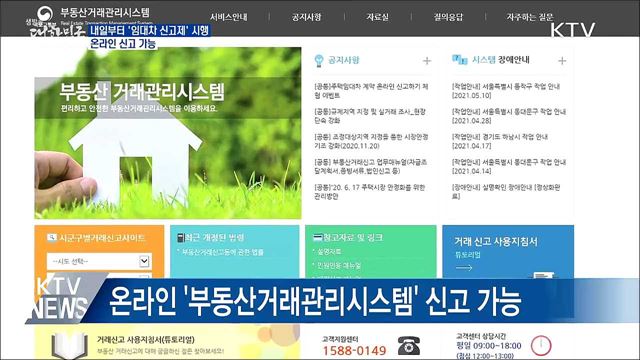This screenshot has width=640, height=360.
Task: Open notice 주택임대차 계약 온라인 신고하기 체험 이벤트
Action: click(x=371, y=91)
